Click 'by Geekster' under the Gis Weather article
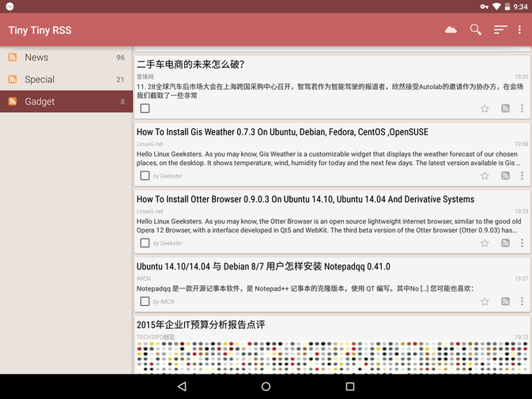The width and height of the screenshot is (532, 399). tap(168, 176)
